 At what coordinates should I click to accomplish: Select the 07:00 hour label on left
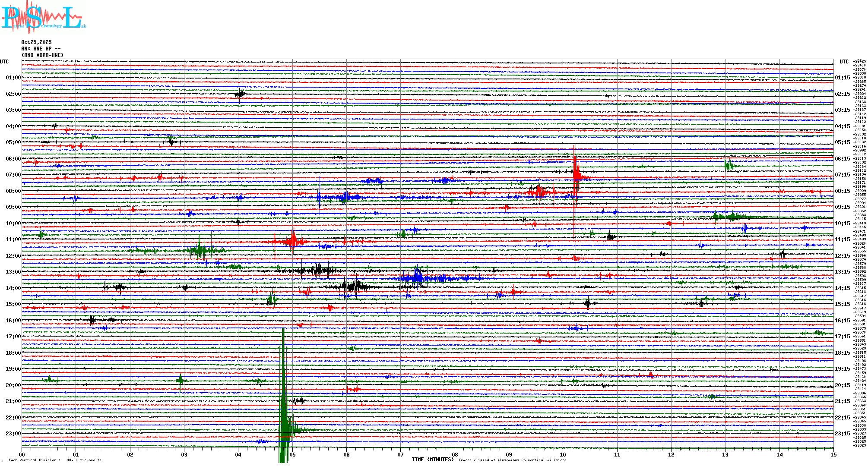point(13,175)
